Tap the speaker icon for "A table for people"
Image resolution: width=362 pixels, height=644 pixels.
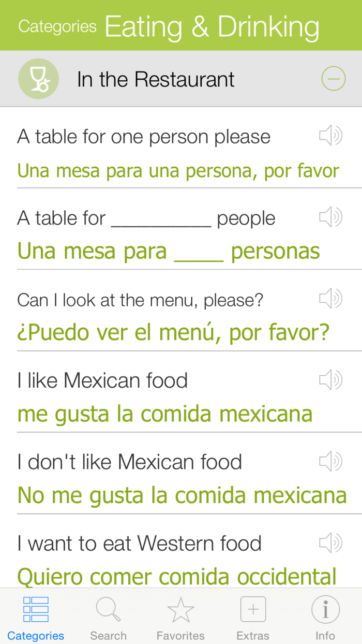pyautogui.click(x=330, y=217)
